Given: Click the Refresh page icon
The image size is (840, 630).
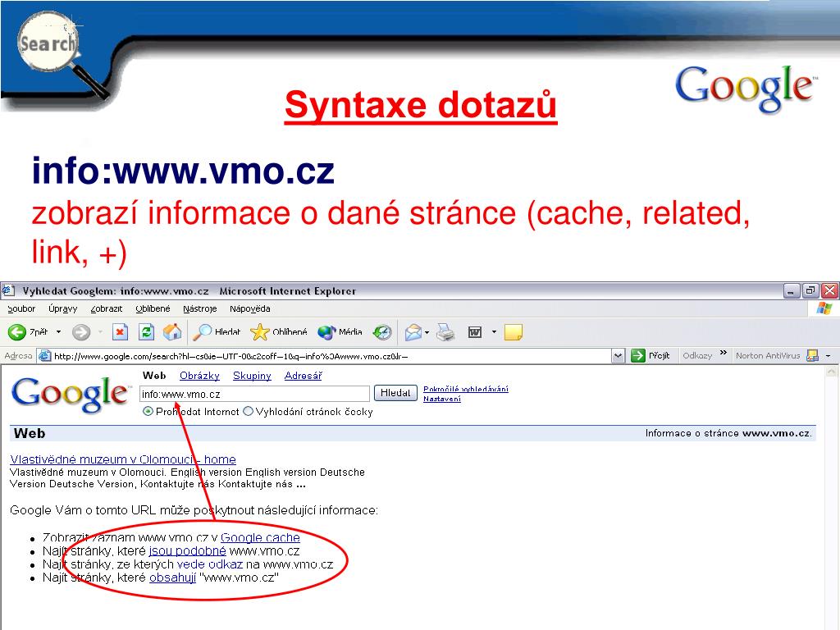Looking at the screenshot, I should [x=146, y=332].
